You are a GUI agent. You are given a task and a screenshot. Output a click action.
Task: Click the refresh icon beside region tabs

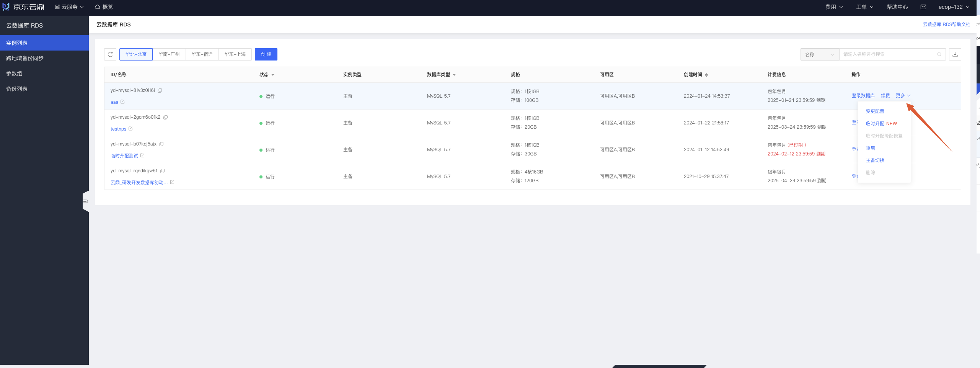110,54
